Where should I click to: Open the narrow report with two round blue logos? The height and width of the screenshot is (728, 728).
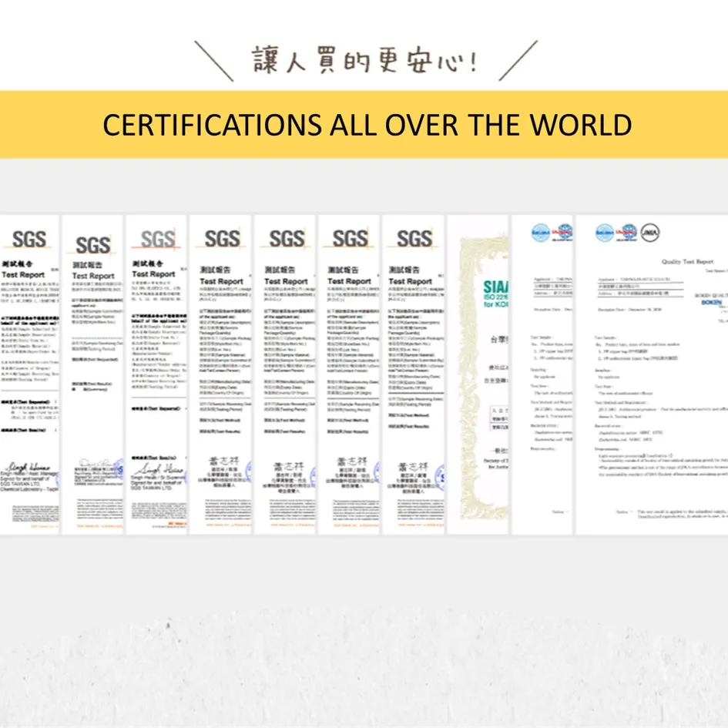(x=542, y=374)
